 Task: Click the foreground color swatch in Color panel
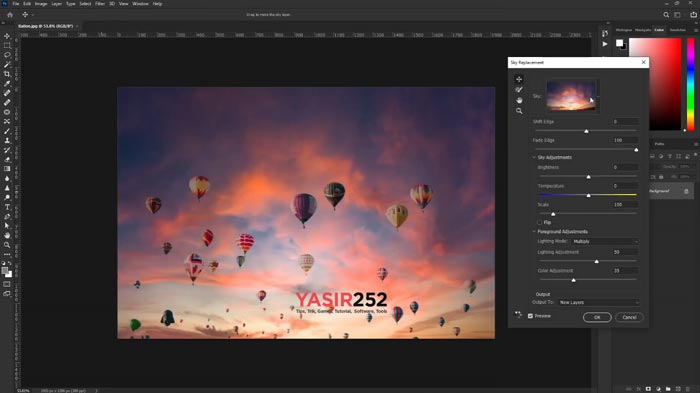[x=619, y=43]
